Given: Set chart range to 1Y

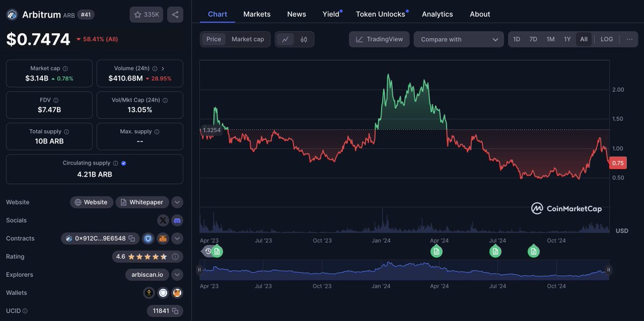Looking at the screenshot, I should (x=567, y=39).
